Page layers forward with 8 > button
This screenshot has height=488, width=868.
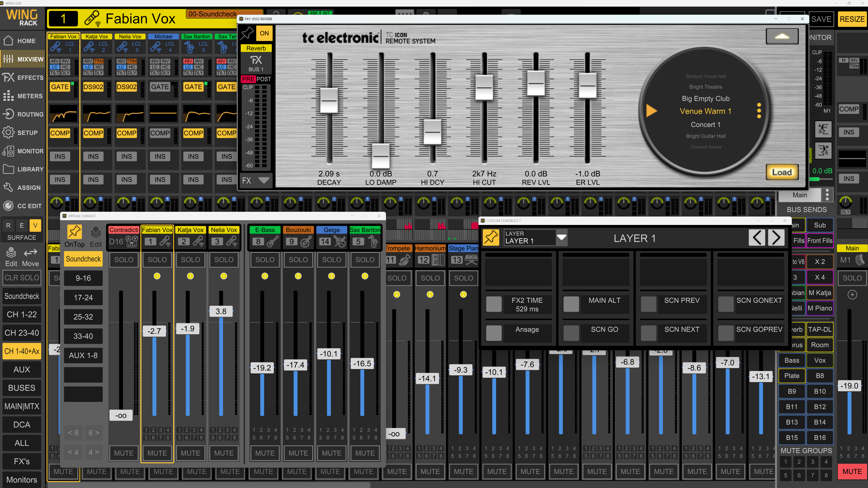click(x=93, y=433)
